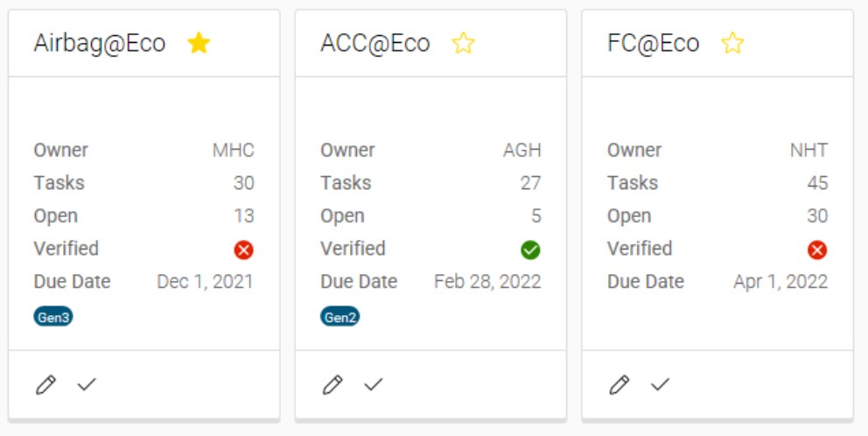Select the Gen3 tag badge

pyautogui.click(x=53, y=317)
